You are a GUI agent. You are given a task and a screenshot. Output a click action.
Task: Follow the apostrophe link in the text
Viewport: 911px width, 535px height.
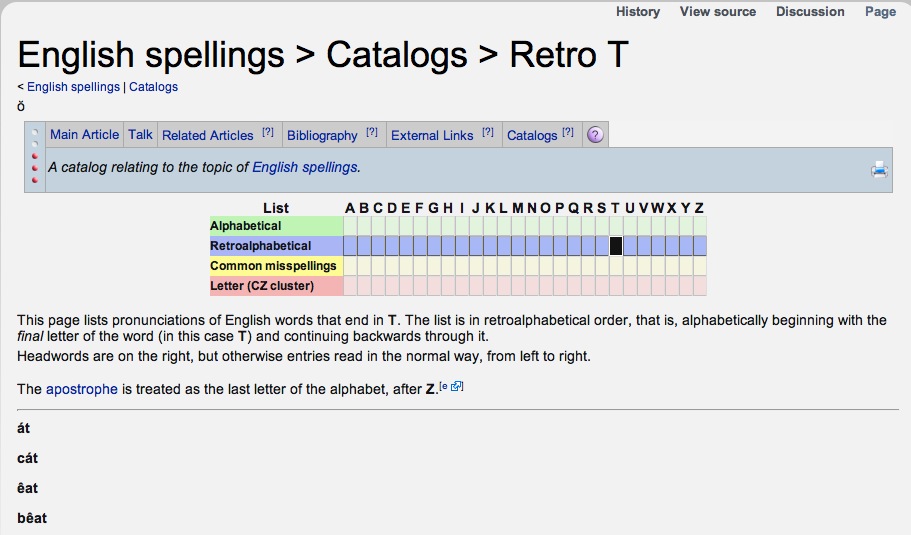point(82,389)
